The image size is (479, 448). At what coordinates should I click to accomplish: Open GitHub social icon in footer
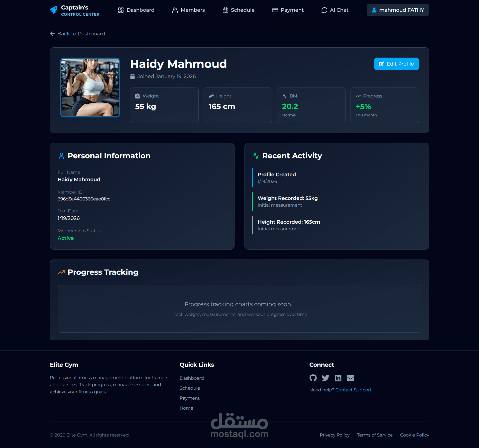pos(313,378)
